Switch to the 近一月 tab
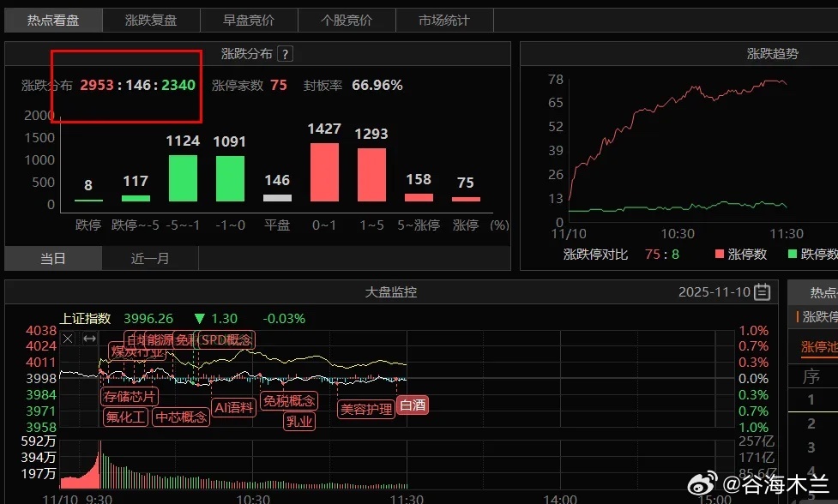Screen dimensions: 838x504 [149, 258]
